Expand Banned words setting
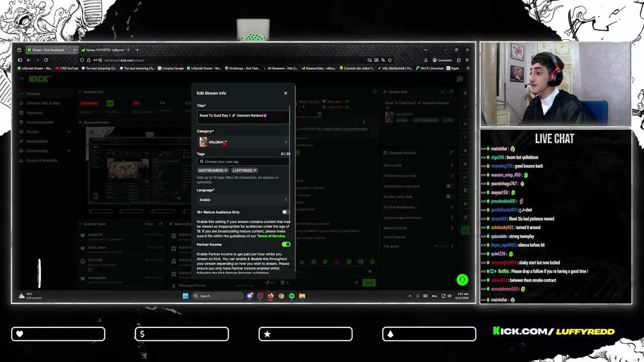Image resolution: width=644 pixels, height=362 pixels. (x=452, y=228)
